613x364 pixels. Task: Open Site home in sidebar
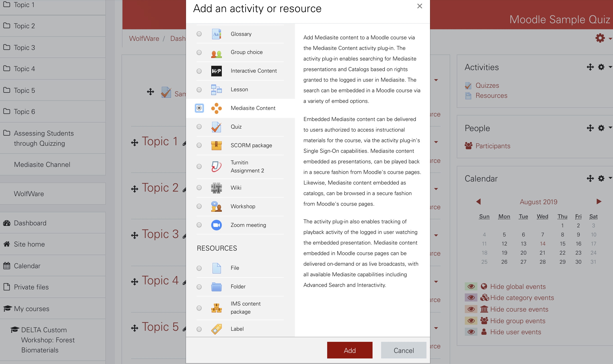coord(53,244)
